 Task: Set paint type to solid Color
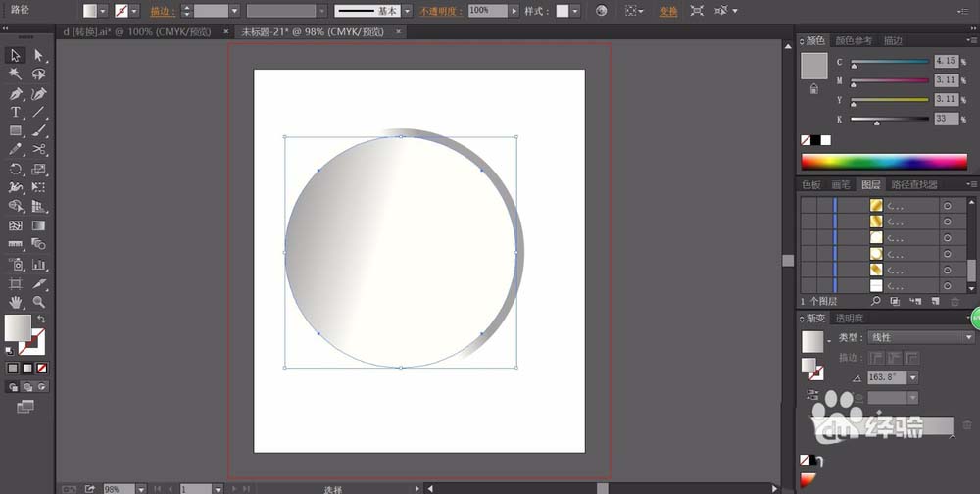pyautogui.click(x=13, y=369)
